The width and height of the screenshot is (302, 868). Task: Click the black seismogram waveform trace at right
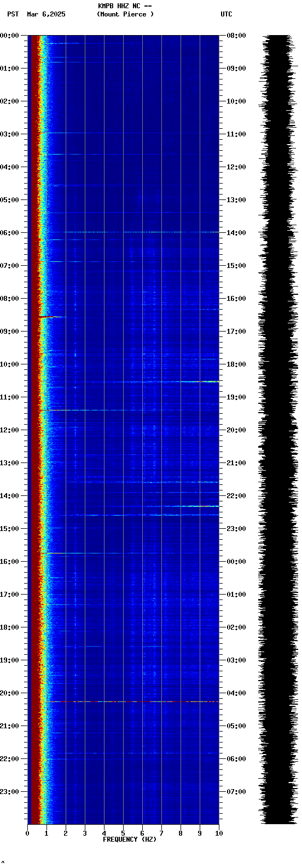[x=279, y=430]
